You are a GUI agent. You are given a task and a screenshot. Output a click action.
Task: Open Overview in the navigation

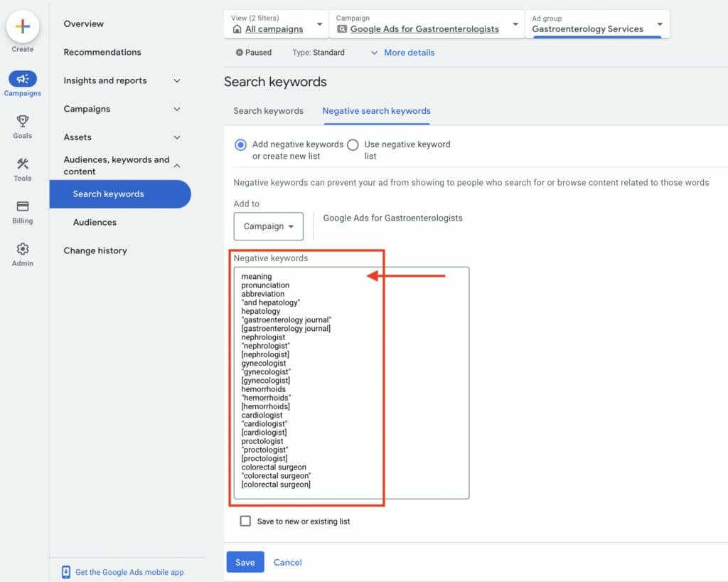84,23
